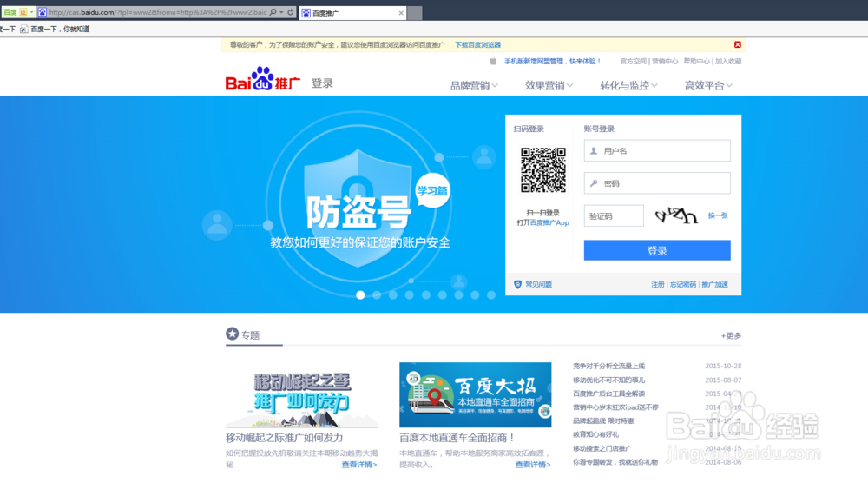
Task: Open the 常见问题 link
Action: click(x=539, y=284)
